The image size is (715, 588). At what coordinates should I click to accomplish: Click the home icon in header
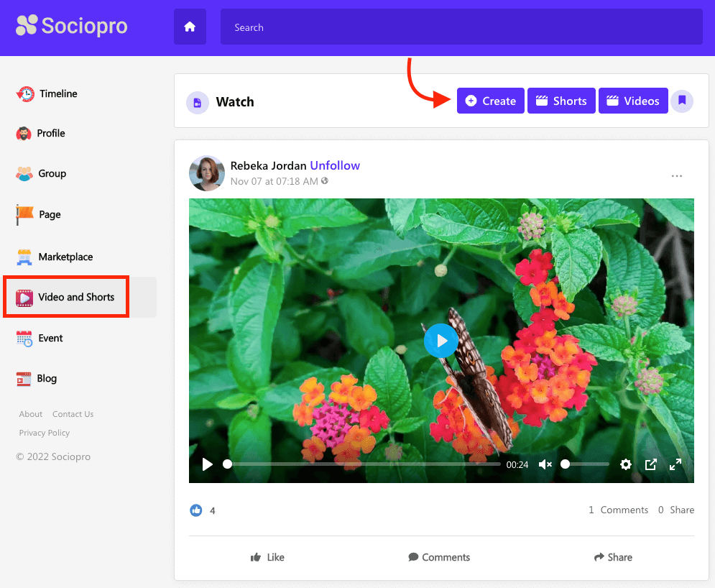pyautogui.click(x=190, y=27)
